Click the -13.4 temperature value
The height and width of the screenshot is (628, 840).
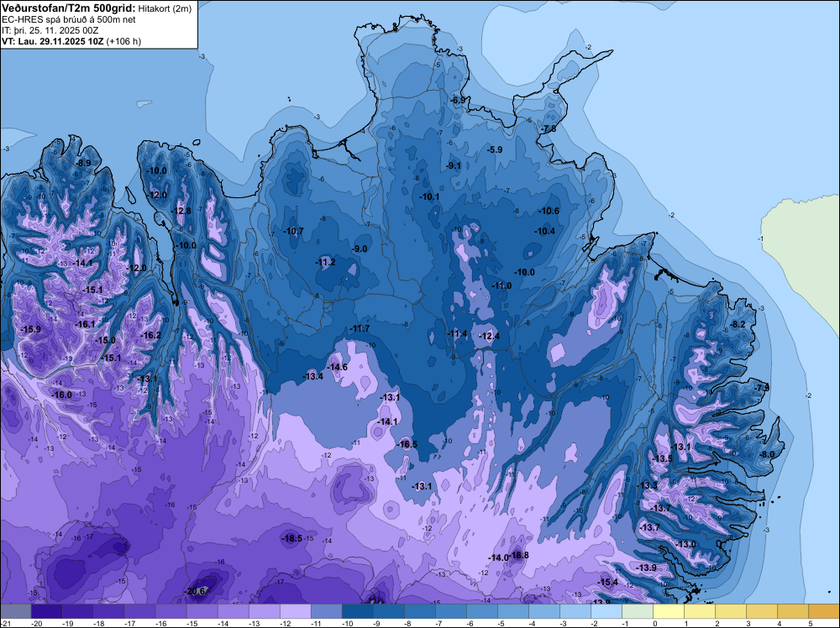point(312,376)
